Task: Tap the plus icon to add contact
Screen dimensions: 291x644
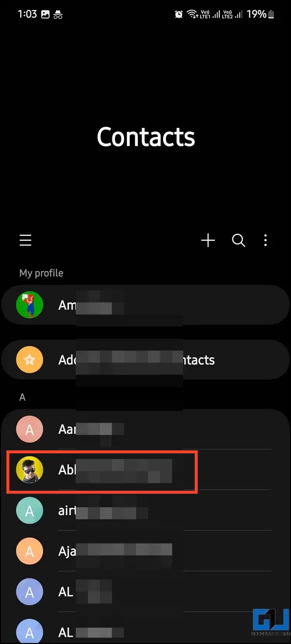Action: pos(208,240)
